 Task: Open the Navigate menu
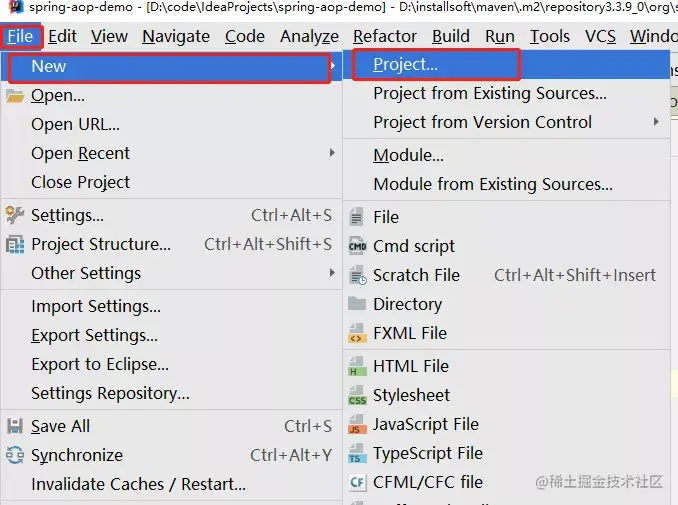tap(176, 36)
